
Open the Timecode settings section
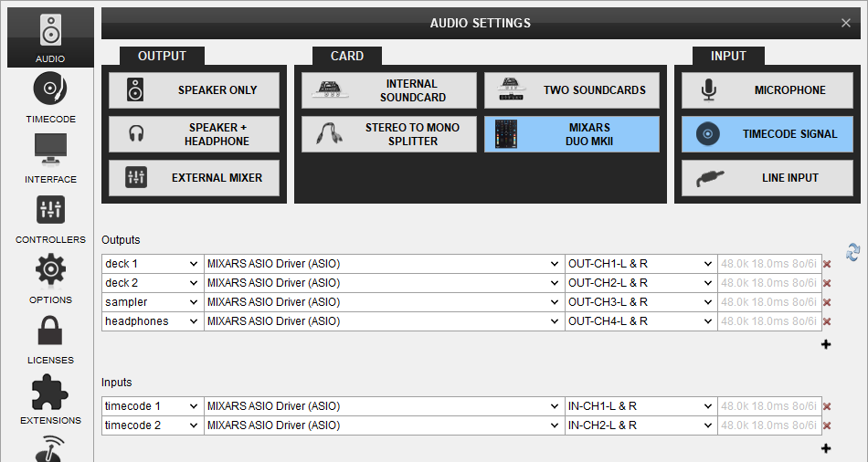click(50, 99)
